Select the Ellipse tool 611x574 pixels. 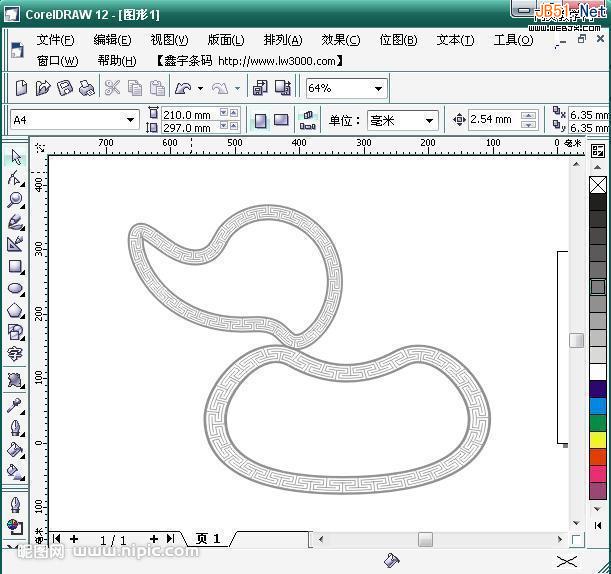click(x=15, y=289)
